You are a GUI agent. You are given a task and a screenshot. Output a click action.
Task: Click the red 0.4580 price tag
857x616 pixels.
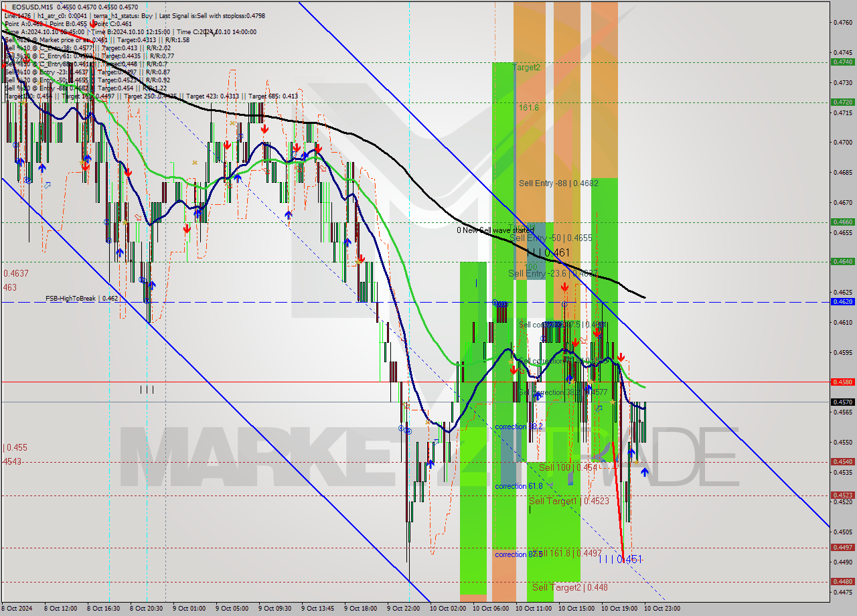[842, 382]
